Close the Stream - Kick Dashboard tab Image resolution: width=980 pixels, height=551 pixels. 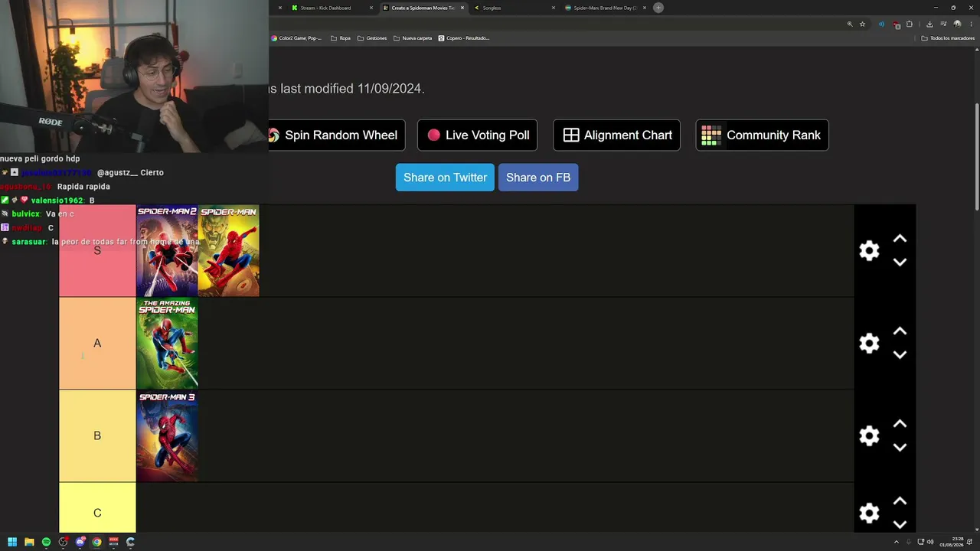click(371, 8)
